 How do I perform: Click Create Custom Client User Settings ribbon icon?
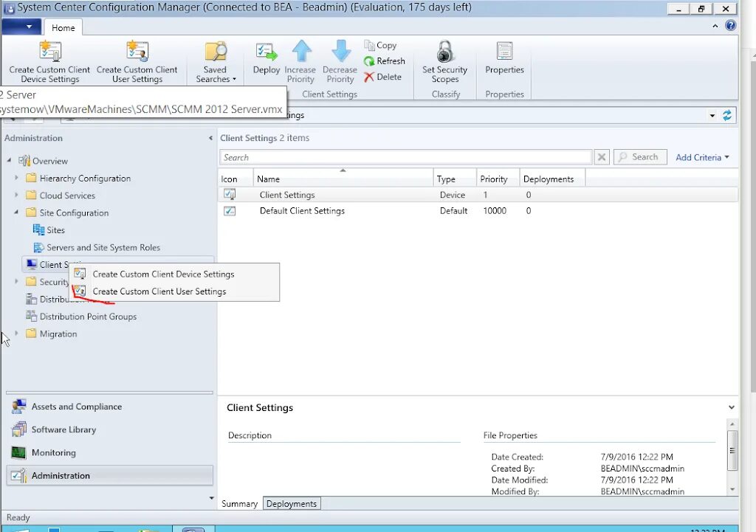137,52
